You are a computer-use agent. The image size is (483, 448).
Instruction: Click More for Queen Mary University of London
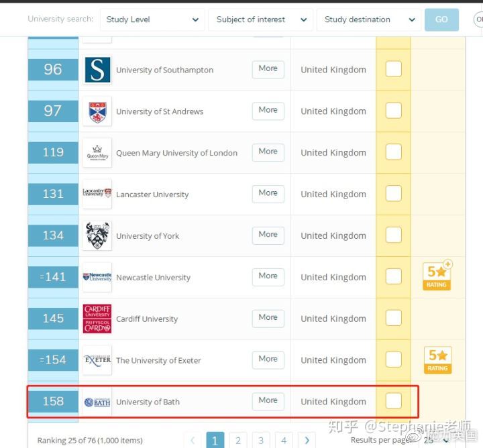268,152
